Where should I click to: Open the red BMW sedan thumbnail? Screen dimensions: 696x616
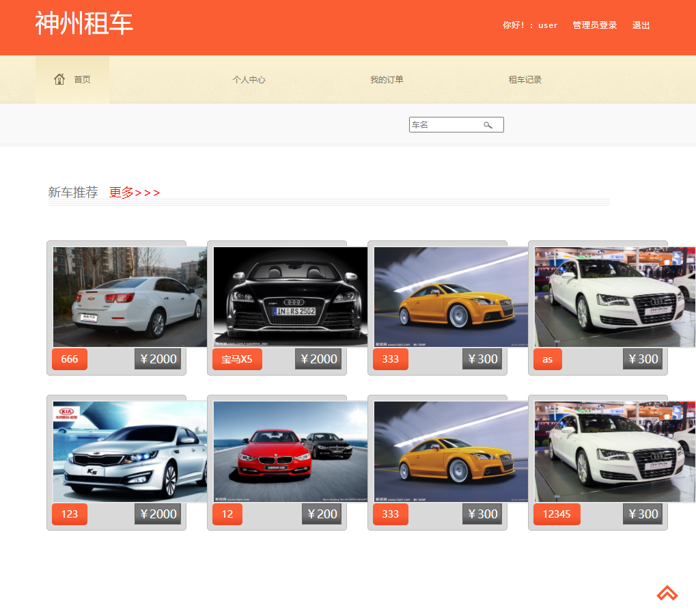coord(290,451)
